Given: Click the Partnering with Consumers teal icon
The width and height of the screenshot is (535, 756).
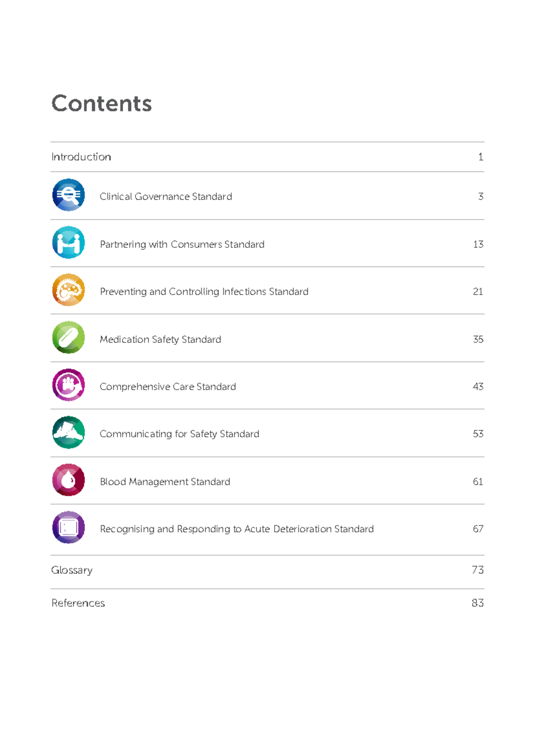Looking at the screenshot, I should tap(69, 242).
